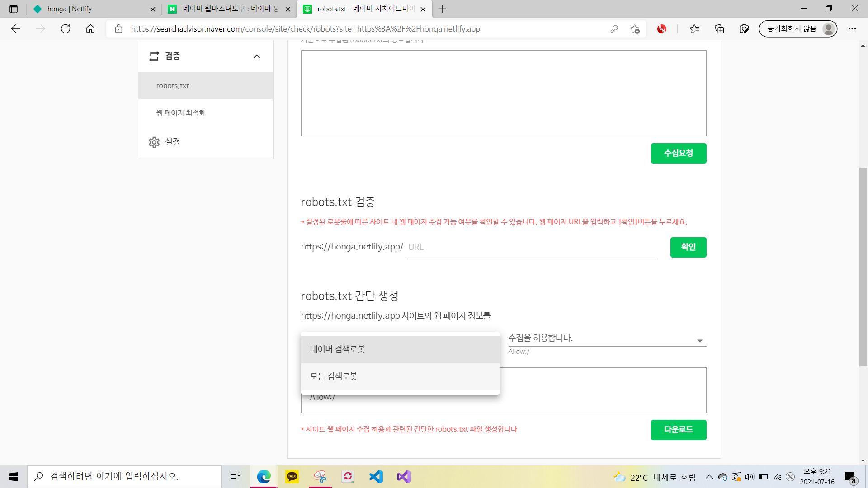Reload the current page
868x488 pixels.
pos(66,29)
